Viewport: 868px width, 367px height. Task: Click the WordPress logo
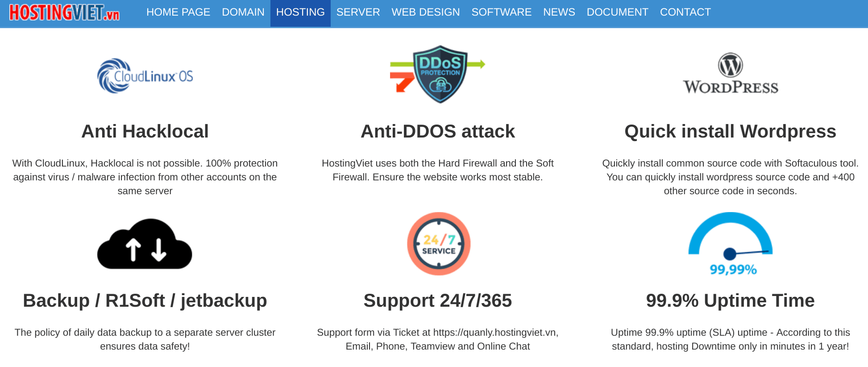731,74
